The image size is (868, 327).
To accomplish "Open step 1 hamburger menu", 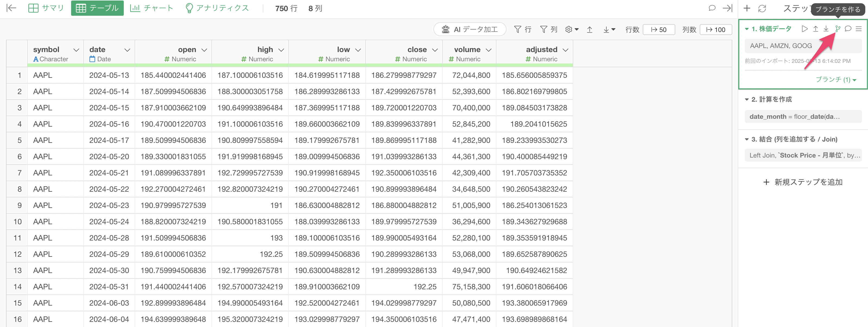I will click(859, 29).
